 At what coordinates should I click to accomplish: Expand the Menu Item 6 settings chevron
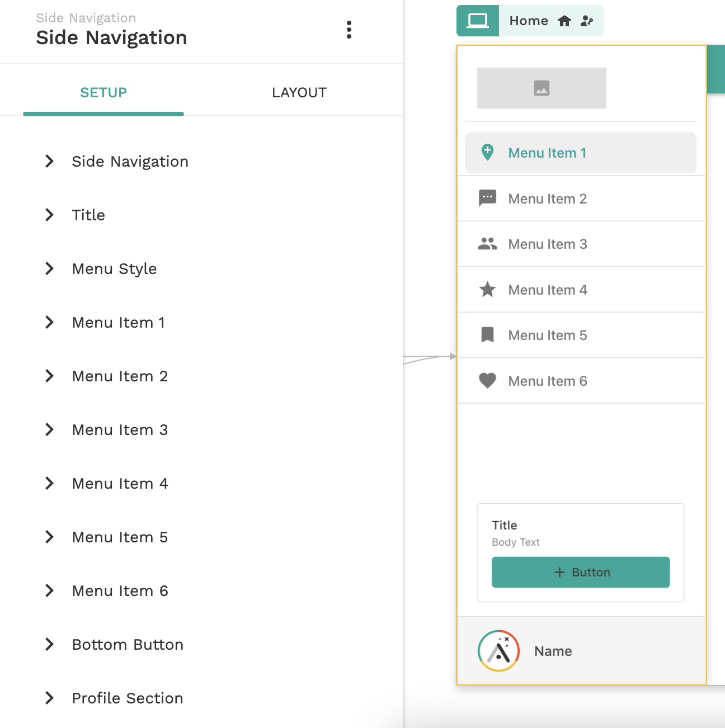(x=50, y=590)
